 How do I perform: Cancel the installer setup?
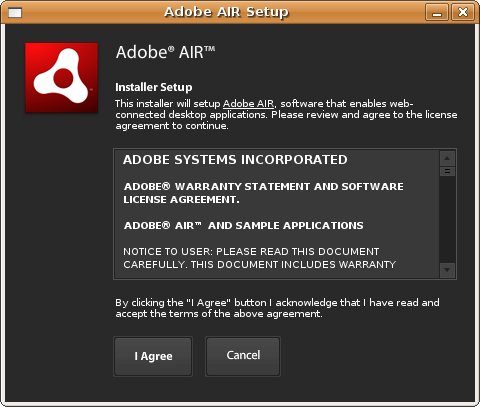[x=243, y=356]
